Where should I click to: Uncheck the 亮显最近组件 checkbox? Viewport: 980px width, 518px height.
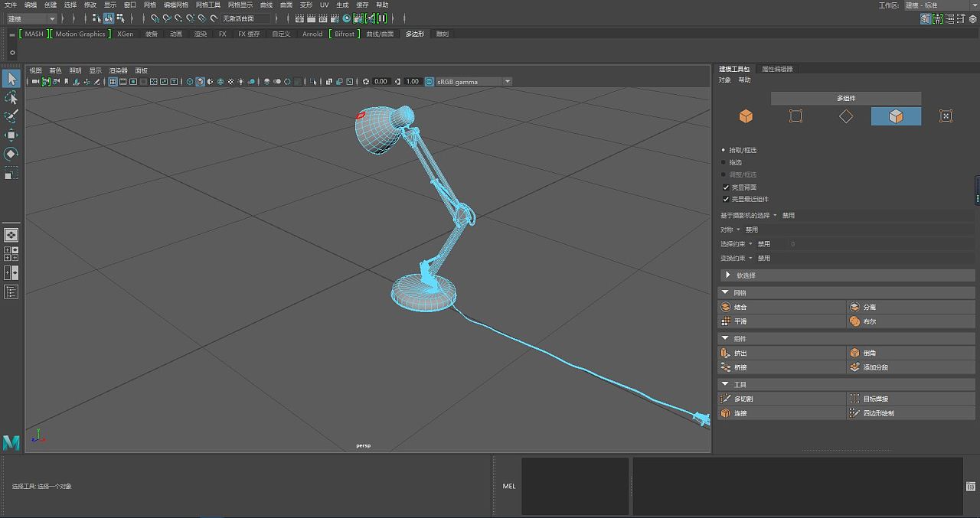(726, 199)
